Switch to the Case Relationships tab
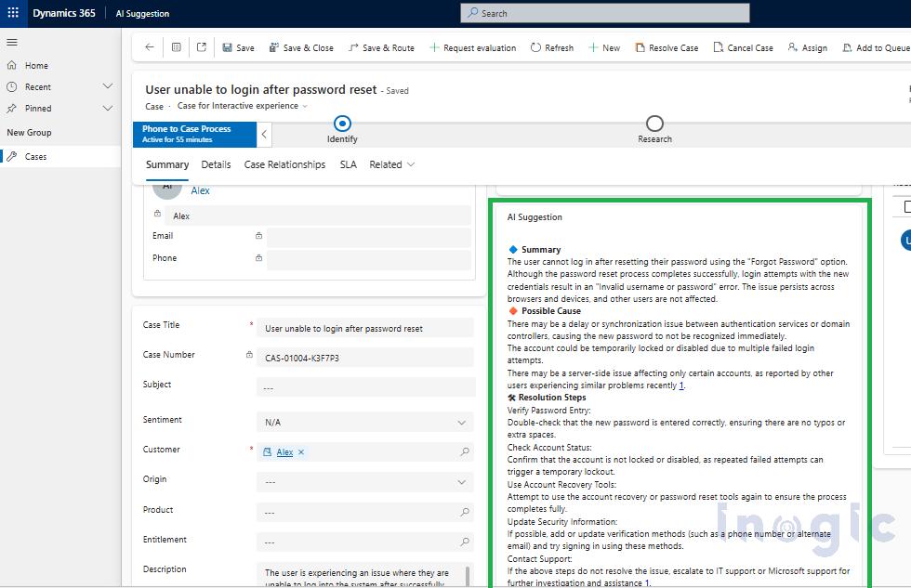This screenshot has width=911, height=588. (284, 164)
